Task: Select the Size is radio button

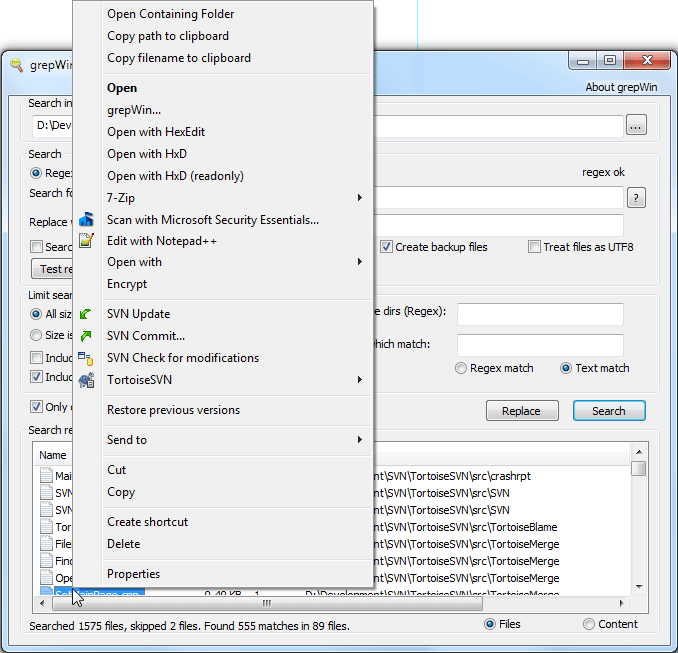Action: (36, 335)
